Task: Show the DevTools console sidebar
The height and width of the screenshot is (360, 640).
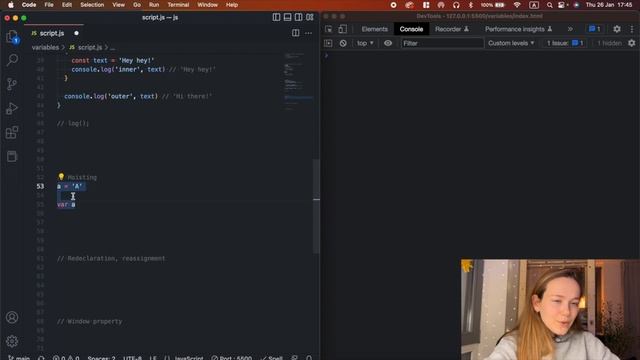Action: (x=328, y=43)
